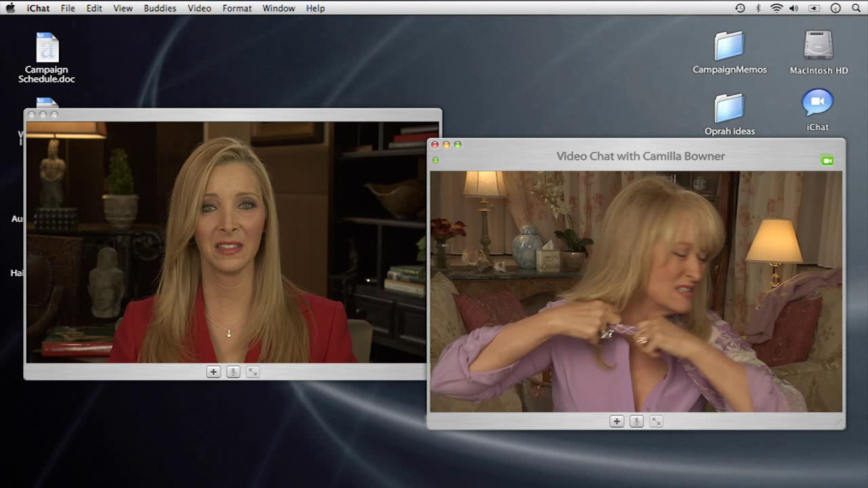Click the Time Machine menu bar icon
Image resolution: width=868 pixels, height=488 pixels.
[x=740, y=8]
